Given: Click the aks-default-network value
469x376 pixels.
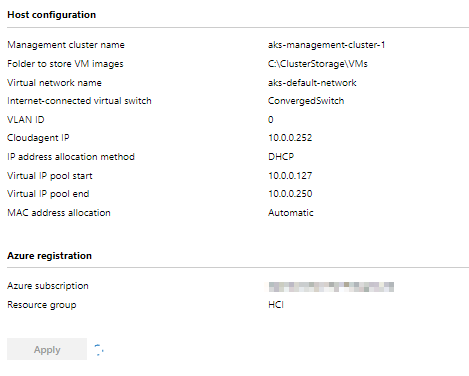Looking at the screenshot, I should 312,83.
